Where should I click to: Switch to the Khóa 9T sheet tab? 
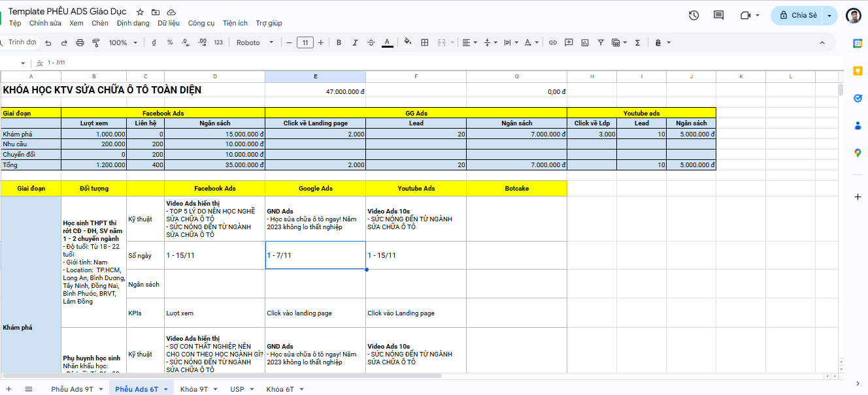(197, 389)
